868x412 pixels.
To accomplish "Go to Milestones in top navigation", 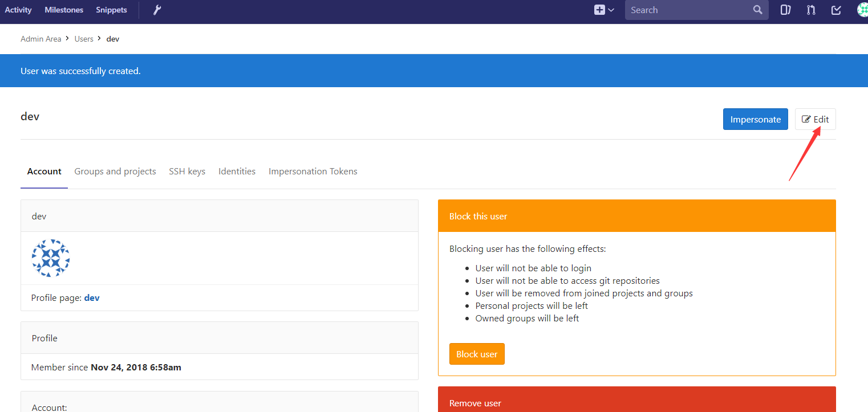I will (64, 10).
